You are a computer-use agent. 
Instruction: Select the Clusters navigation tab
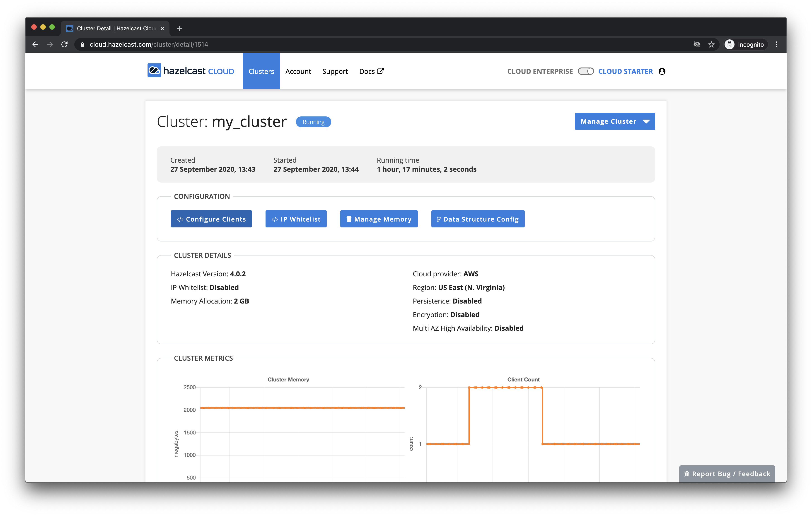[x=261, y=71]
